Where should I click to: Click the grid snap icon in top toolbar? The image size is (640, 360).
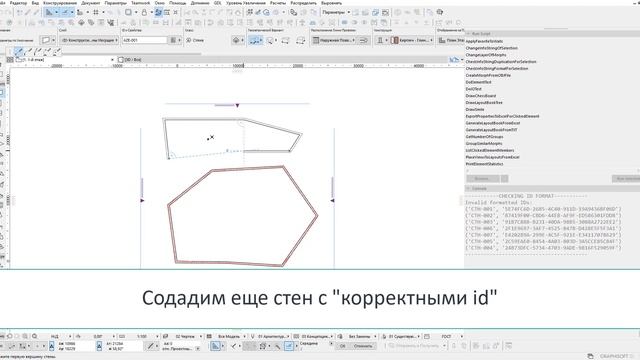[x=96, y=12]
